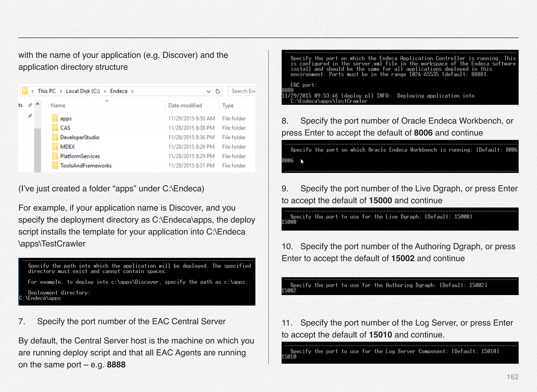The width and height of the screenshot is (537, 392).
Task: Click the Search Endeca input field
Action: pos(242,91)
